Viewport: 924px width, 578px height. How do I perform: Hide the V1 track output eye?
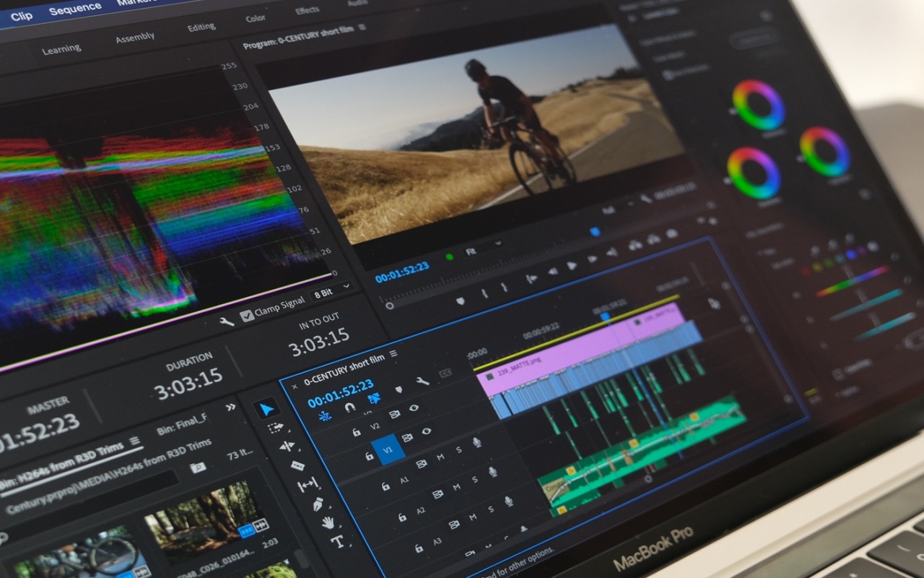click(x=427, y=431)
